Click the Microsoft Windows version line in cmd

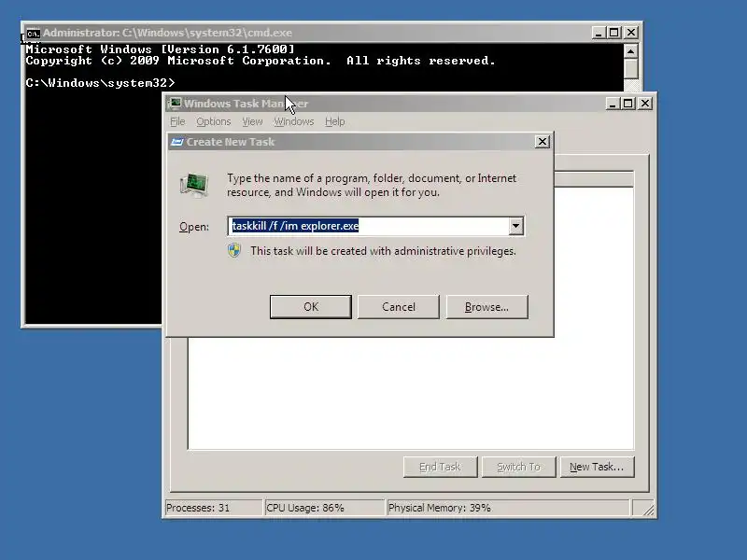[160, 49]
